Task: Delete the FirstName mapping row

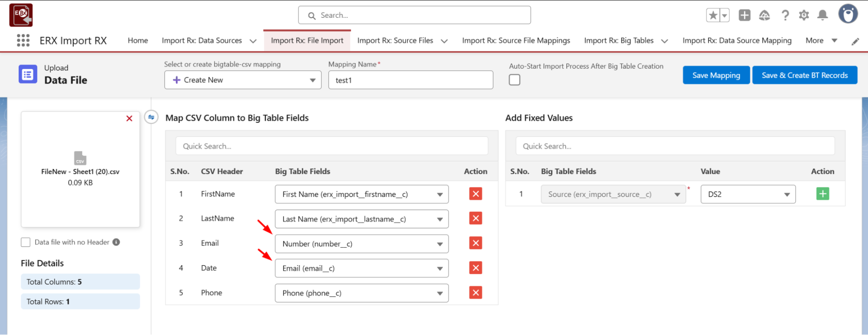Action: 475,194
